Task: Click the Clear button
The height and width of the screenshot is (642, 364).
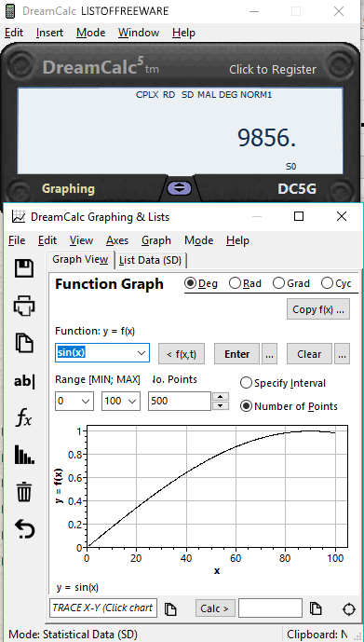Action: pyautogui.click(x=309, y=354)
